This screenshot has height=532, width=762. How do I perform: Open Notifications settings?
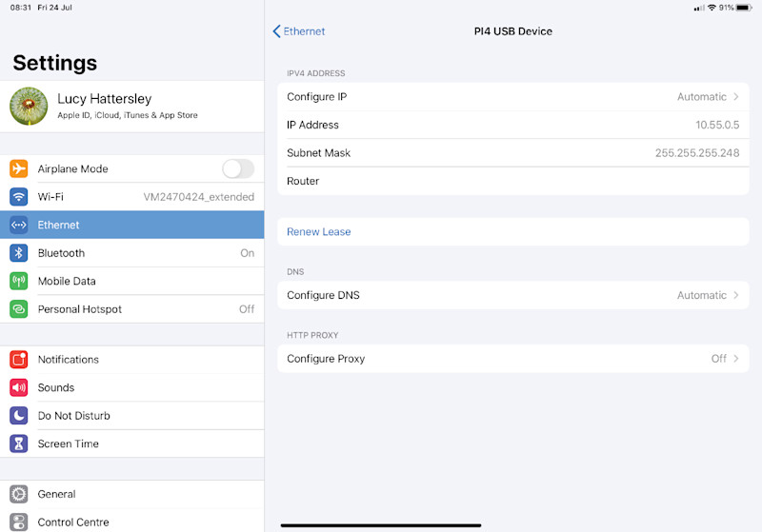(132, 360)
